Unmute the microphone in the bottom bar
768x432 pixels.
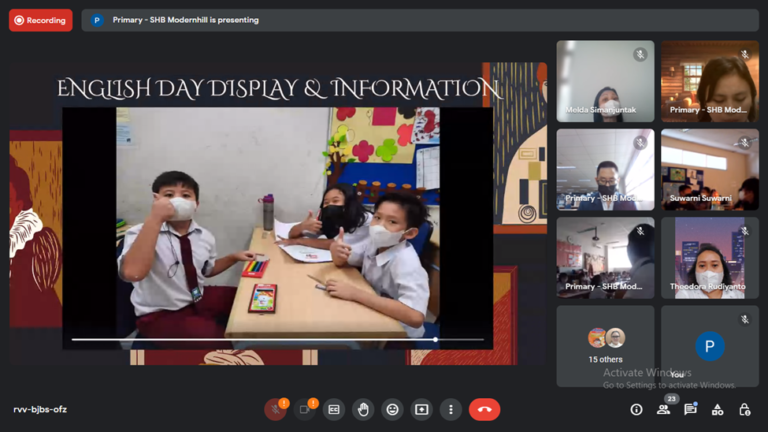pos(275,410)
